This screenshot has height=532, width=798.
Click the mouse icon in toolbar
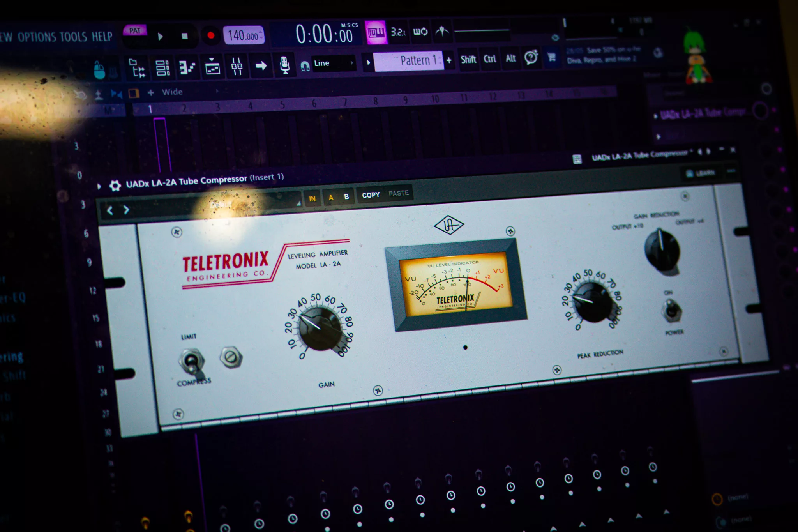pyautogui.click(x=99, y=71)
